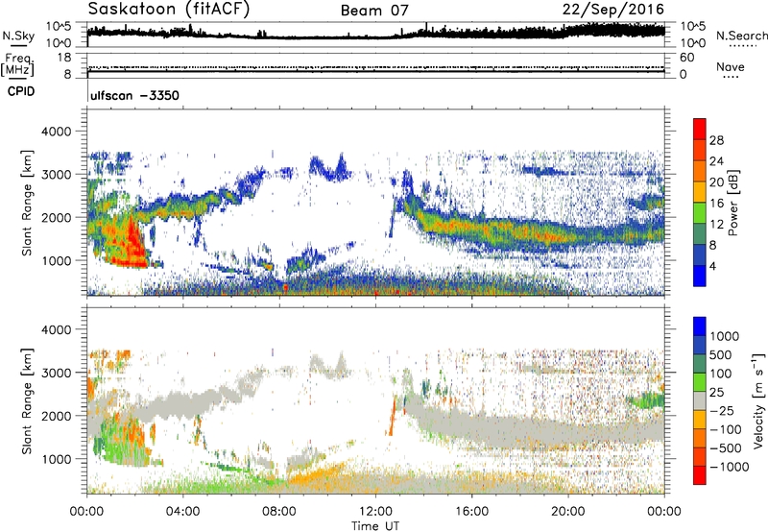
Task: Click the '1000' tick on the velocity scale
Action: (725, 336)
